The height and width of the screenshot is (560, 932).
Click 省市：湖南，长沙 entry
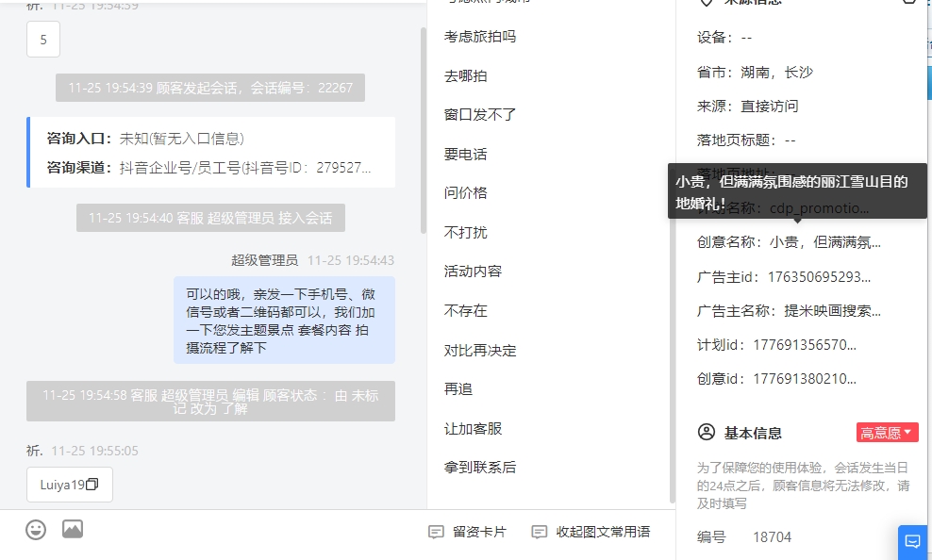[x=755, y=73]
